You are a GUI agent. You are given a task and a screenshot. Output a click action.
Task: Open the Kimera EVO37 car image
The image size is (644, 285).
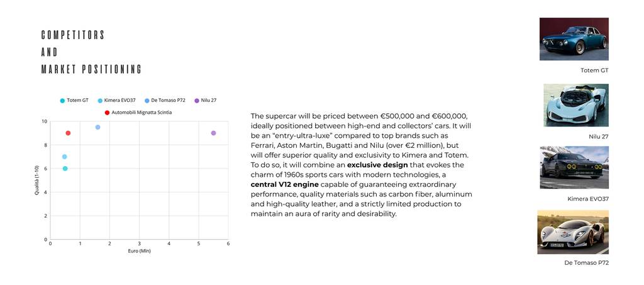(574, 167)
